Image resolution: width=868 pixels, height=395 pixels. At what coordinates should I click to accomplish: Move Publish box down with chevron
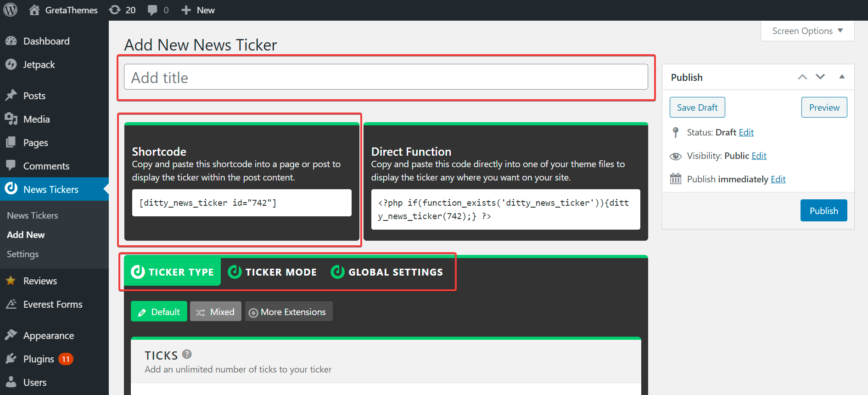[820, 77]
